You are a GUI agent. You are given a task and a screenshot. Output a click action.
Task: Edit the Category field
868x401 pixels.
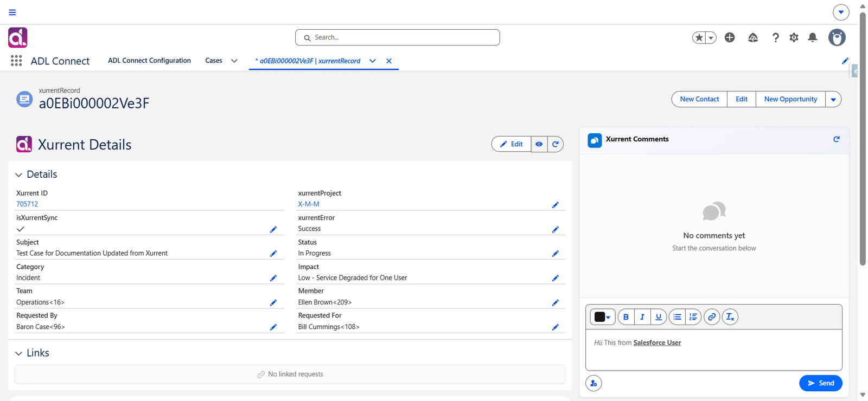click(273, 278)
